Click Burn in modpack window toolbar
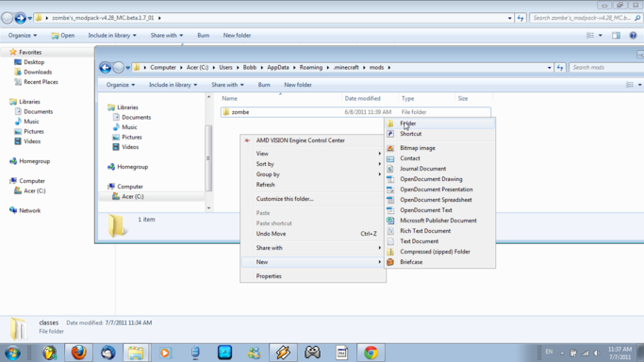The height and width of the screenshot is (362, 644). [x=204, y=35]
